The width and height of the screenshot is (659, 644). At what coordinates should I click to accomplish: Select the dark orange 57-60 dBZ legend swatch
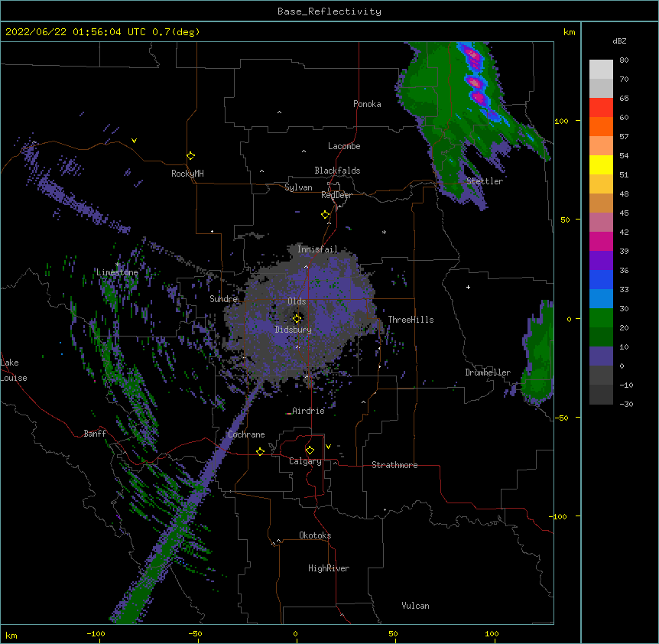601,126
